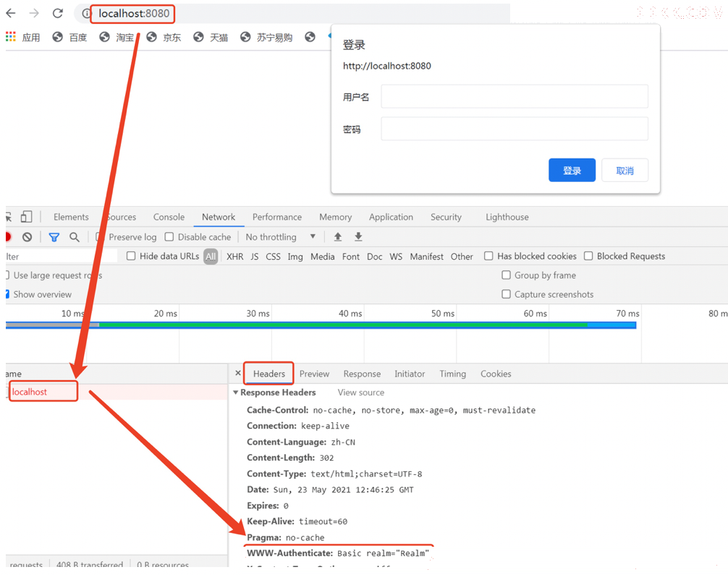Open the Lighthouse tab
The width and height of the screenshot is (728, 575).
coord(507,217)
